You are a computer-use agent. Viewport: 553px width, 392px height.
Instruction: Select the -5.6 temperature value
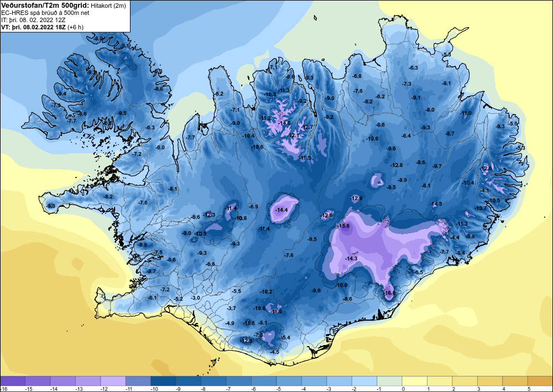tap(513, 123)
